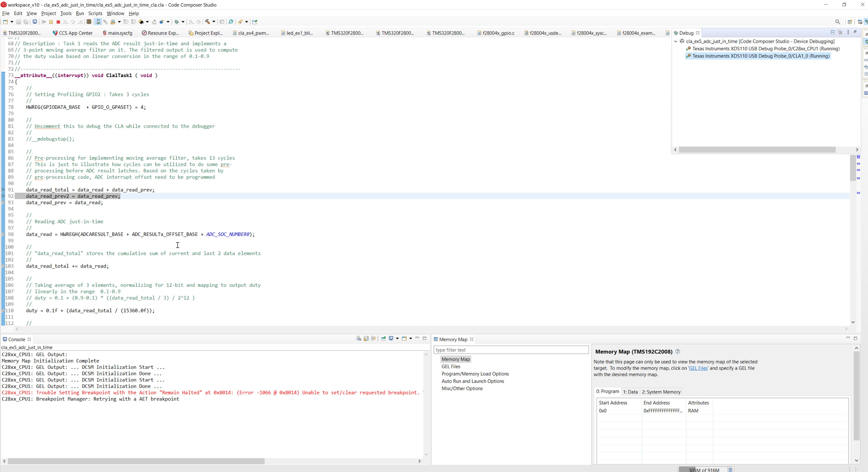The width and height of the screenshot is (868, 472).
Task: Open the New file dropdown arrow
Action: 12,22
